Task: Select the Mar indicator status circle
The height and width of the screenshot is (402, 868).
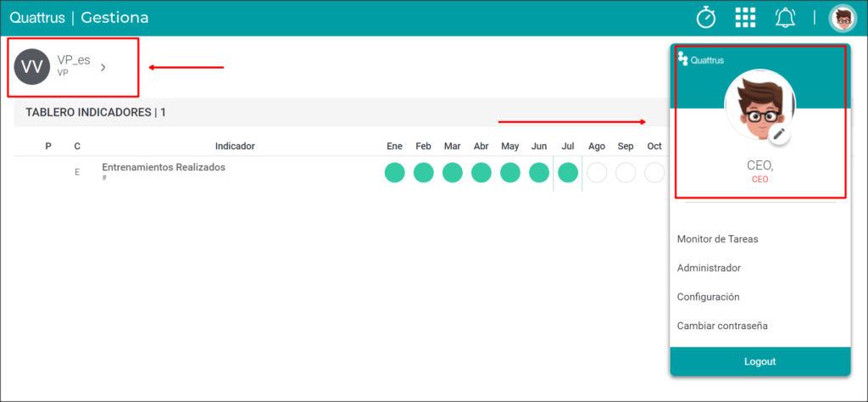Action: [453, 173]
